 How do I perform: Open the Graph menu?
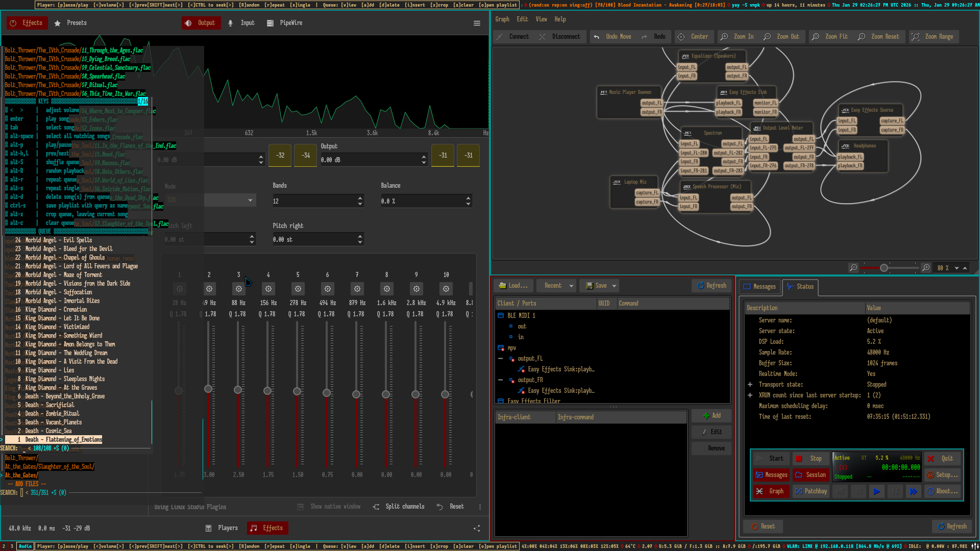502,19
